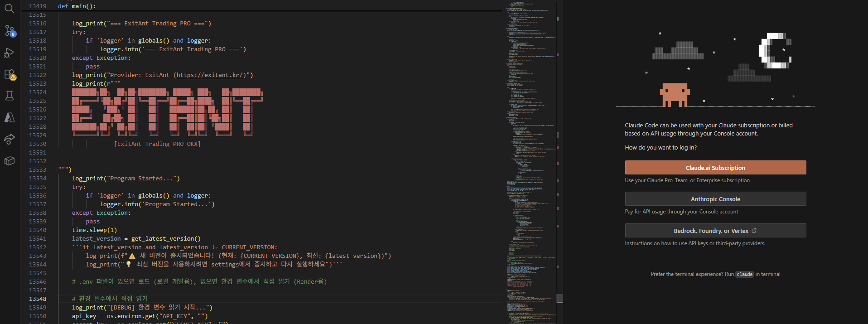868x324 pixels.
Task: Open the Azure view in the activity bar
Action: [10, 117]
